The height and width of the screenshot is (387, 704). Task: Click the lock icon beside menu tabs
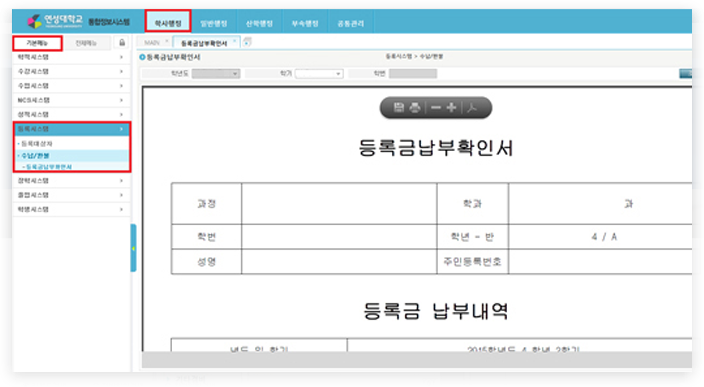pos(122,43)
